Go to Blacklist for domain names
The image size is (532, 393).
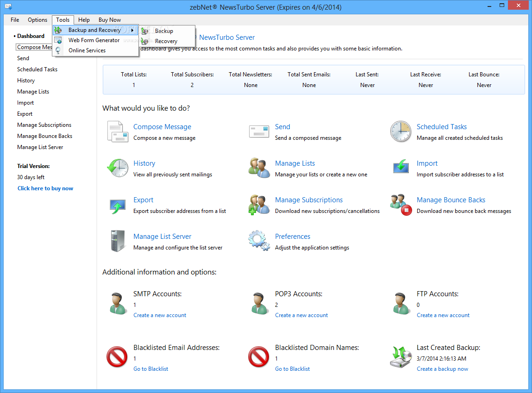pos(293,369)
